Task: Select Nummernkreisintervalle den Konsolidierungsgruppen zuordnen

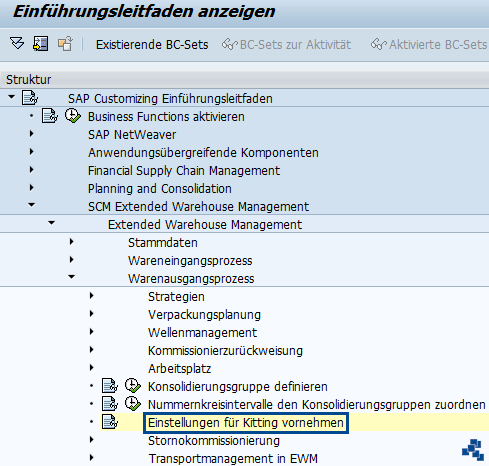Action: (317, 405)
